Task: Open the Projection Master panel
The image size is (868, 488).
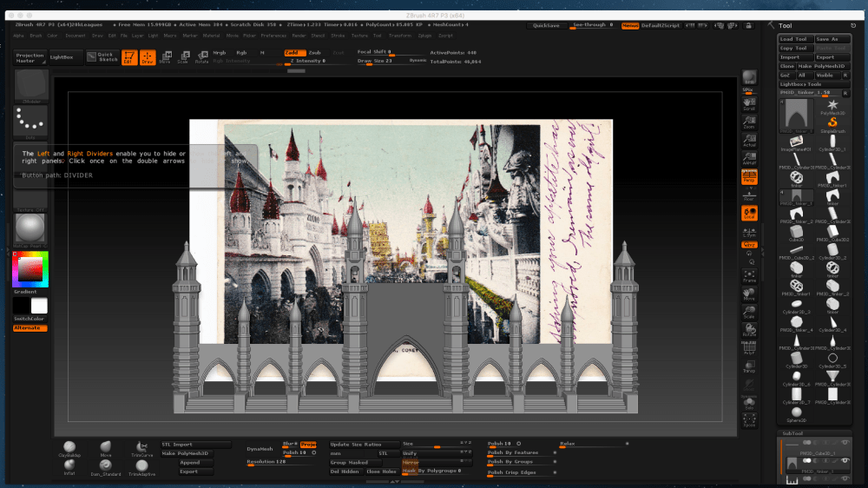Action: click(x=30, y=57)
